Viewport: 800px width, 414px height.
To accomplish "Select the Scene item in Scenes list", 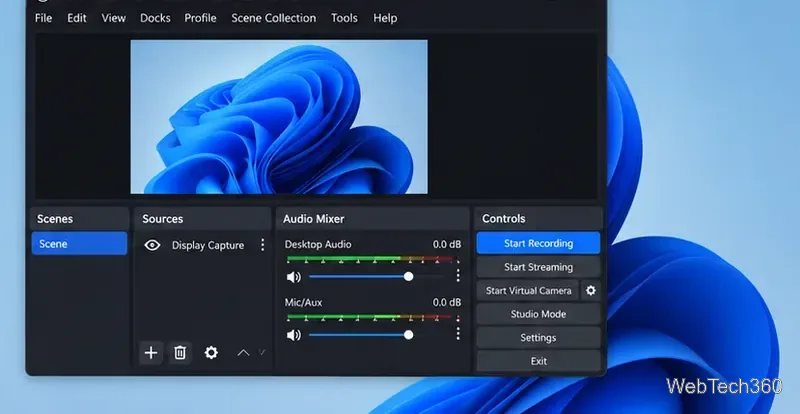I will [x=79, y=243].
